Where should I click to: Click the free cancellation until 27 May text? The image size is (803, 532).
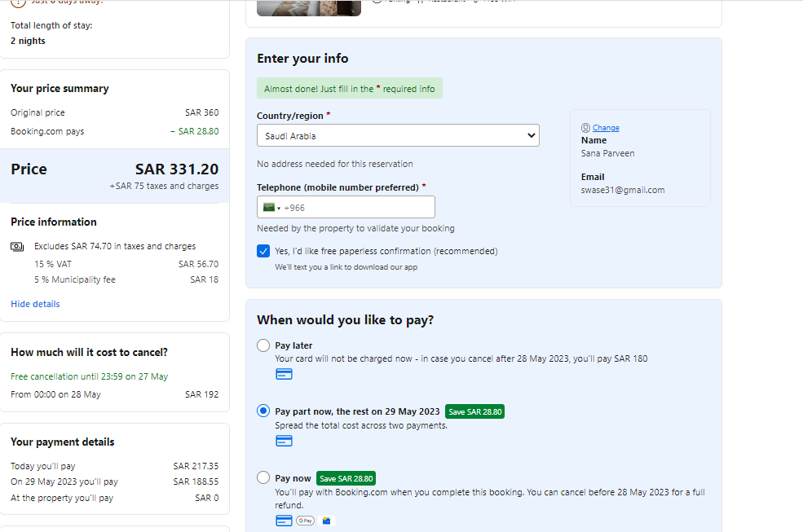[x=89, y=376]
